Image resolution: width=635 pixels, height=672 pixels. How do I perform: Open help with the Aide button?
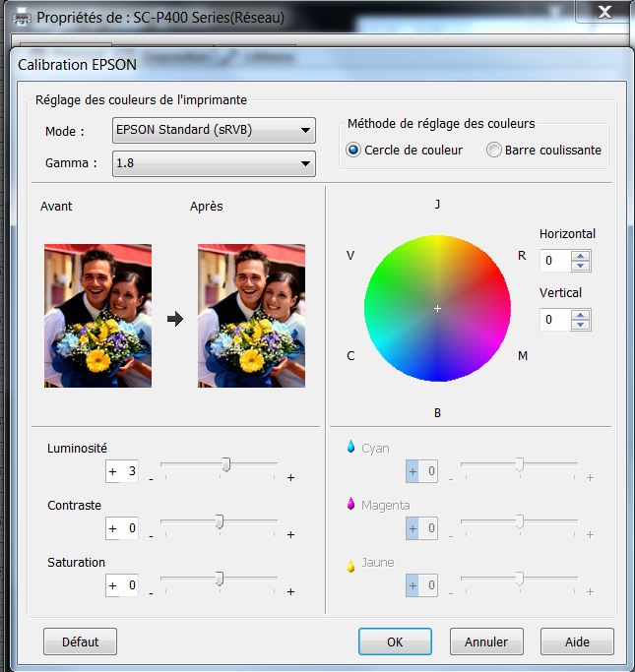(x=577, y=641)
